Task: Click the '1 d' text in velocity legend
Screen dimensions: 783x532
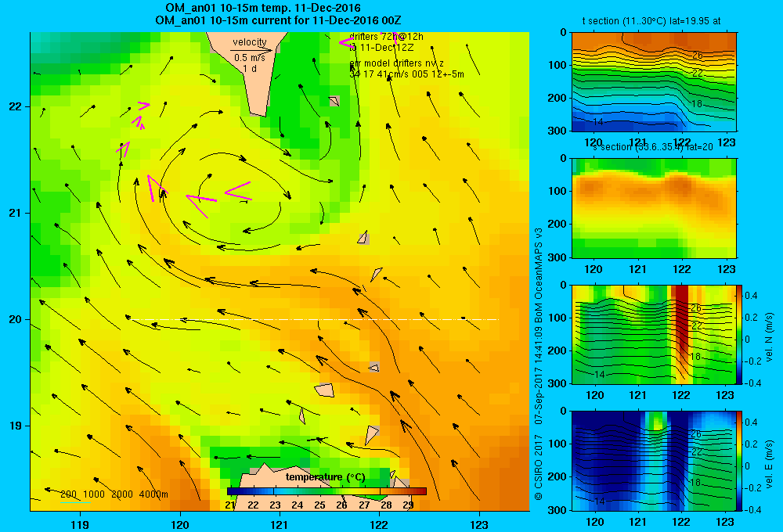Action: click(250, 68)
